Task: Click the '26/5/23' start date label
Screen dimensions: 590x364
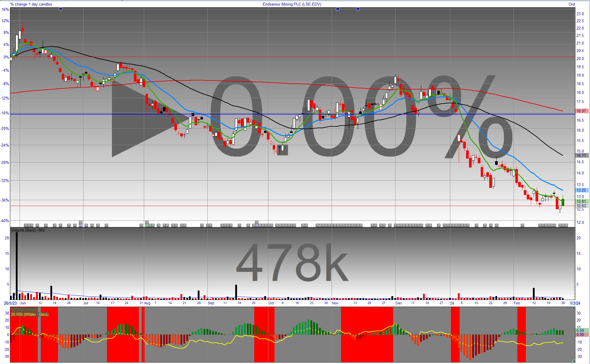Action: 10,303
